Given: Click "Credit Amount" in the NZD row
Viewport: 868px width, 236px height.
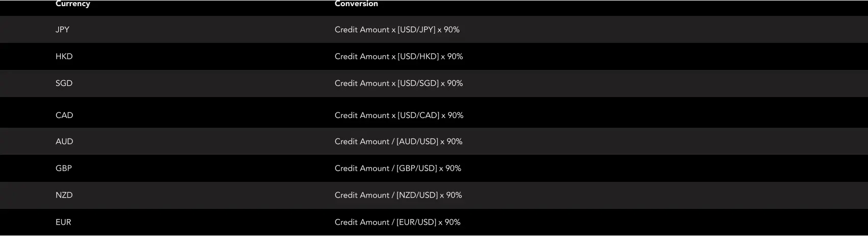Looking at the screenshot, I should (x=362, y=195).
